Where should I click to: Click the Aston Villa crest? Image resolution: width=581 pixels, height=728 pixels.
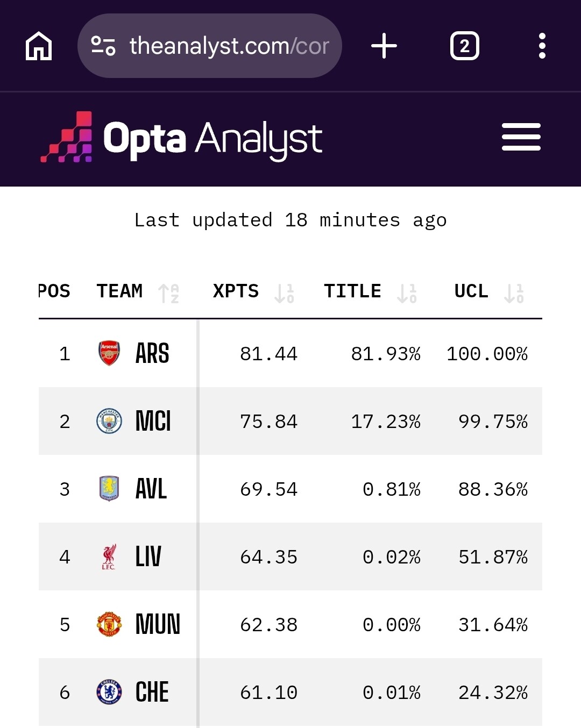click(x=109, y=489)
